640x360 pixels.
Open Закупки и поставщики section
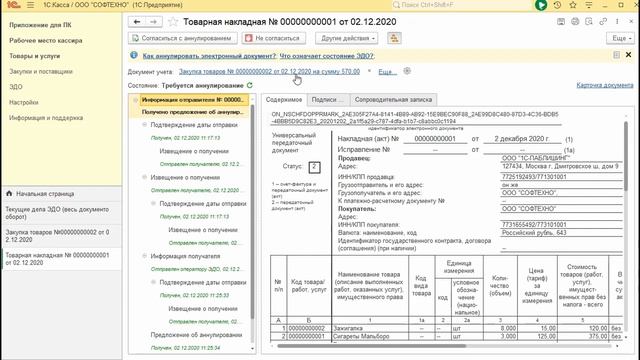click(41, 71)
